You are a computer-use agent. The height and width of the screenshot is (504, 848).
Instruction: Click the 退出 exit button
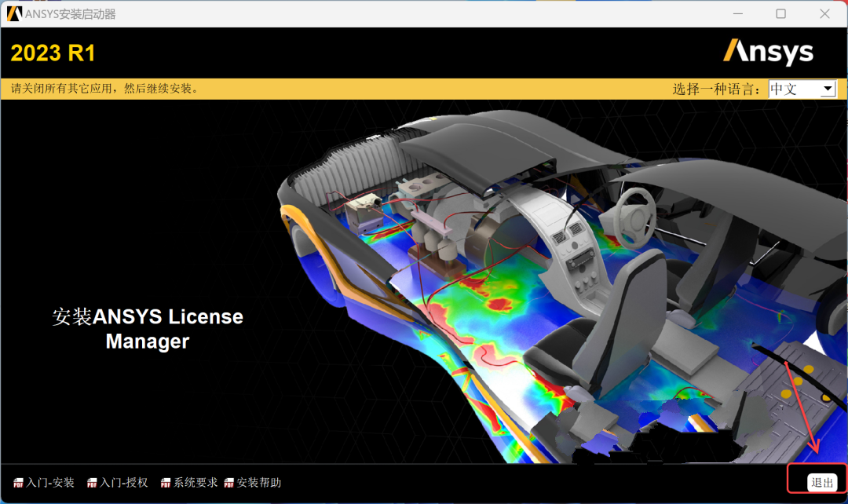coord(822,482)
